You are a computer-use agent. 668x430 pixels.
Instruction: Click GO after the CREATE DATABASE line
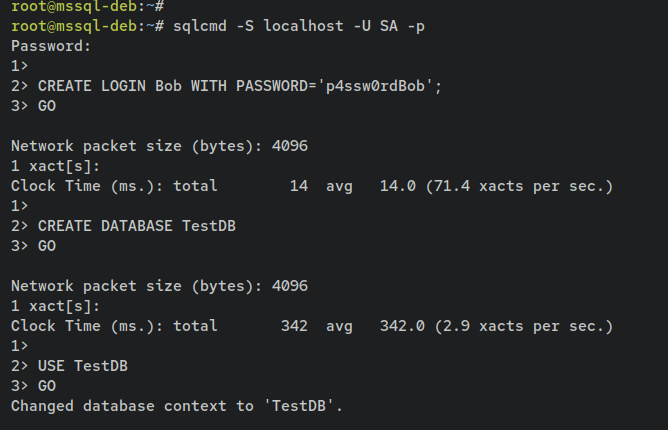click(46, 246)
